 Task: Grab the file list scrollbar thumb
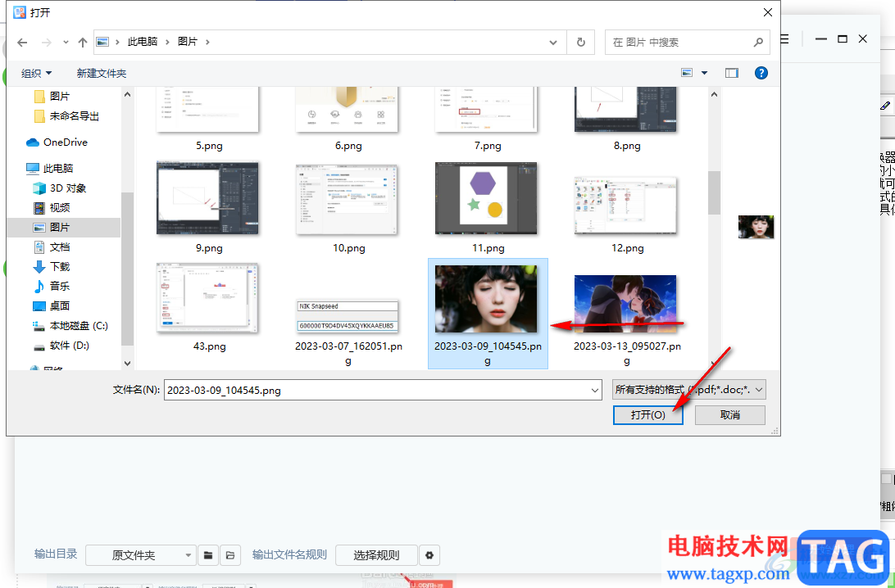[x=714, y=192]
